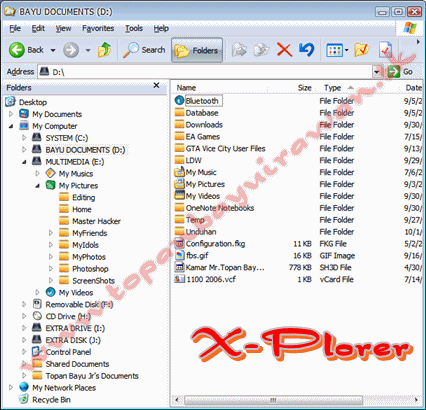Collapse My Pictures tree node
The height and width of the screenshot is (410, 426).
coord(37,185)
